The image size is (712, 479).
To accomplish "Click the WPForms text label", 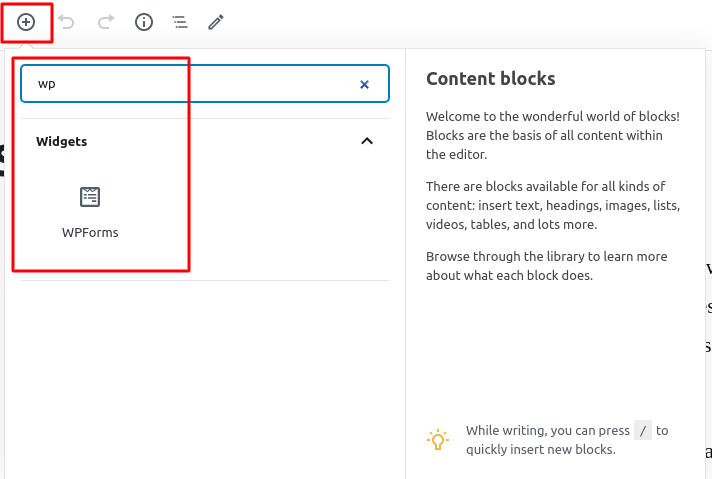I will click(x=90, y=233).
